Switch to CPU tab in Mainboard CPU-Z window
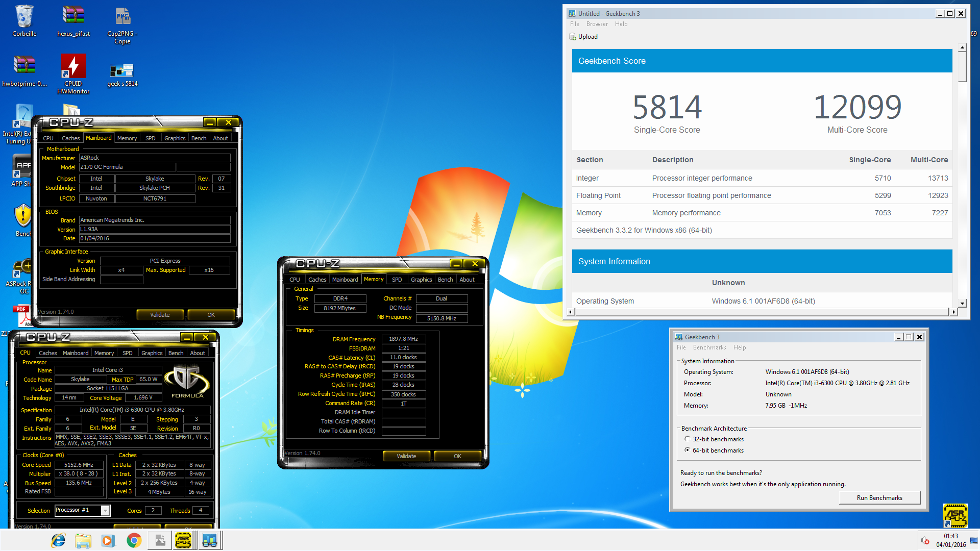 (x=48, y=138)
